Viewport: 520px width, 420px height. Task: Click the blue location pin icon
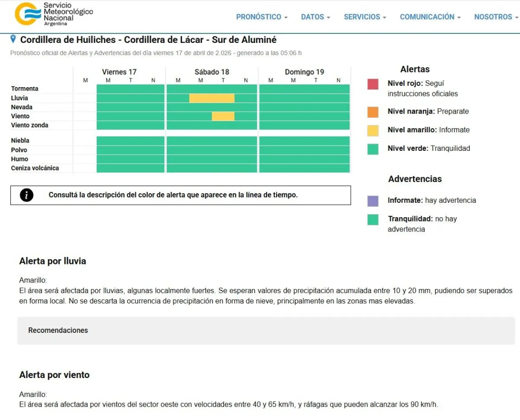[x=13, y=39]
